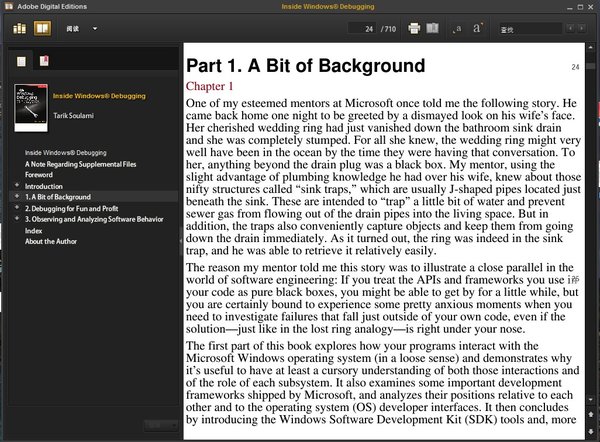Select the reading view icon
Viewport: 600px width, 442px height.
(x=42, y=28)
